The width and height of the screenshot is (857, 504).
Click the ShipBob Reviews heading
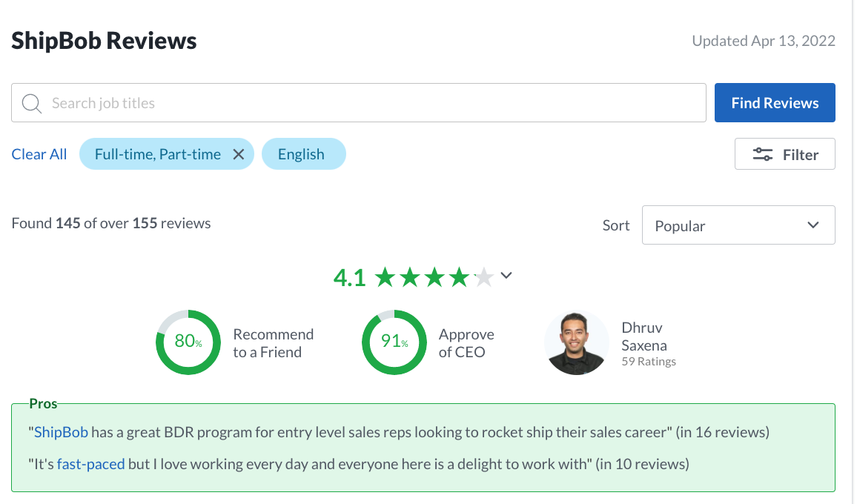[x=104, y=41]
